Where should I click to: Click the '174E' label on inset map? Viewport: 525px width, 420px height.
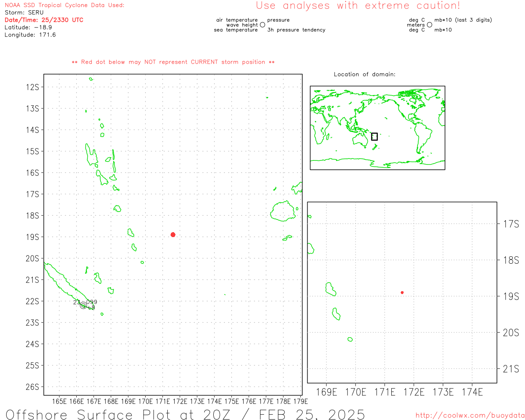click(472, 392)
